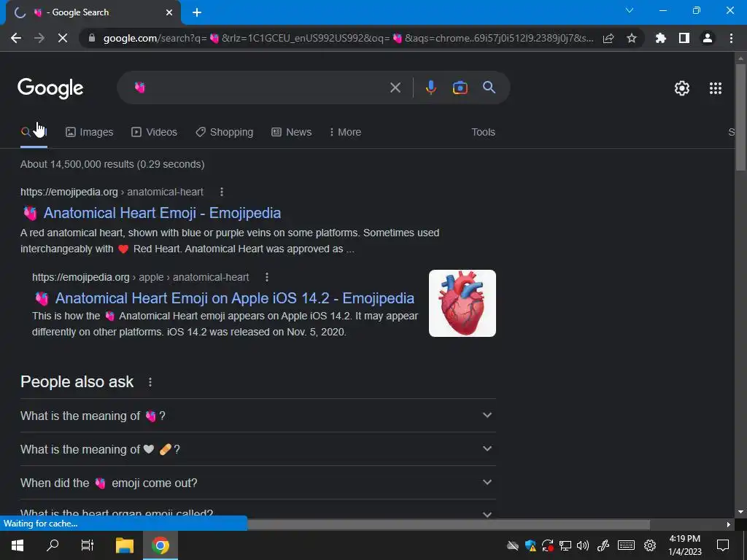
Task: Click the vertical scrollbar thumb
Action: tap(740, 117)
